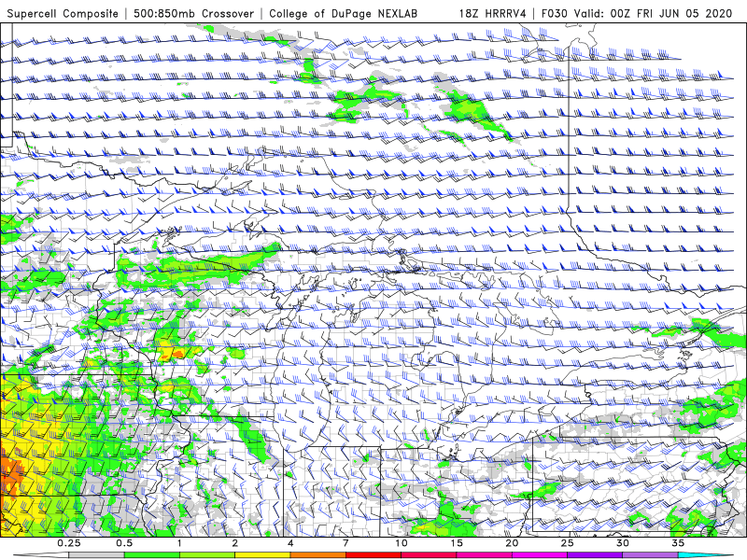This screenshot has width=747, height=560.
Task: Click the red color bar segment
Action: [x=373, y=555]
